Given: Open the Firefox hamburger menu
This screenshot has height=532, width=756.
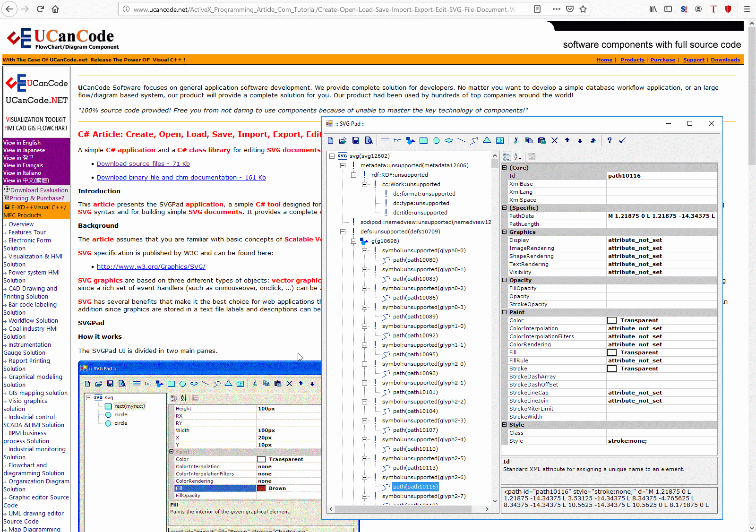Looking at the screenshot, I should (747, 9).
